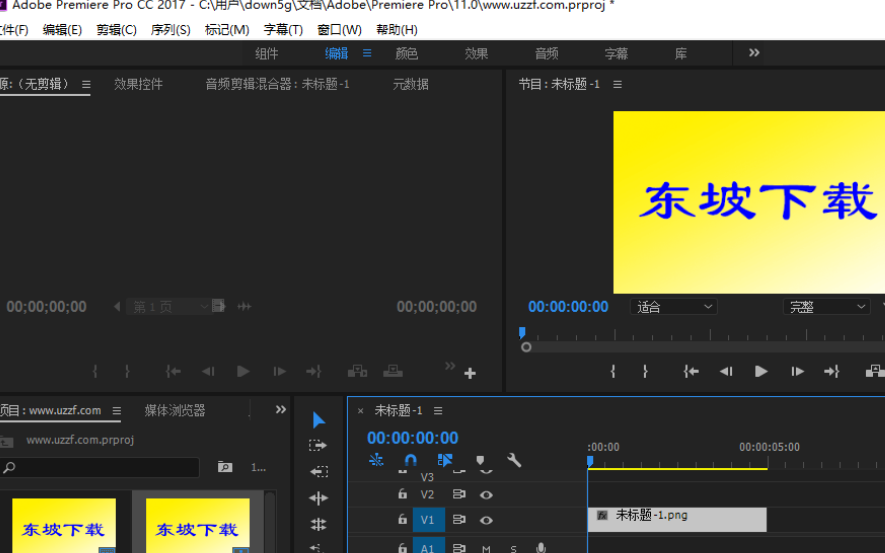Open the 剪辑(C) menu
The width and height of the screenshot is (885, 553).
coord(116,29)
